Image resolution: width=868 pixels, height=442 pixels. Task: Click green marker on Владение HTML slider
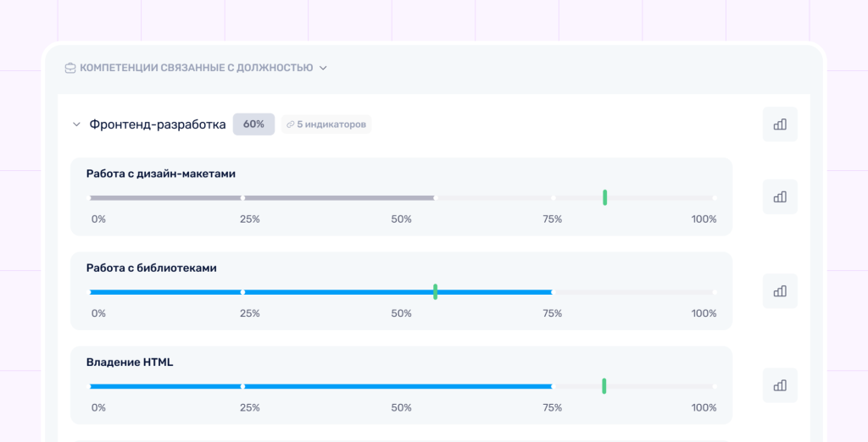point(604,386)
